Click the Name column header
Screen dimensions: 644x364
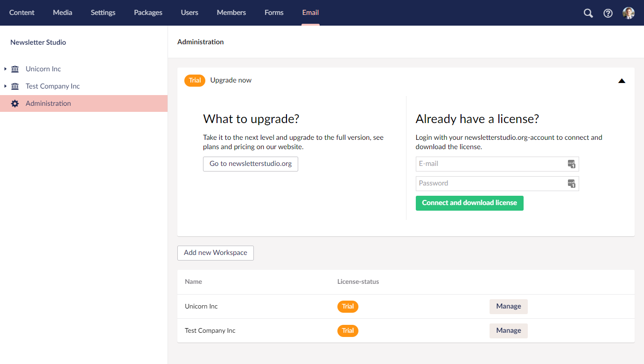[193, 282]
